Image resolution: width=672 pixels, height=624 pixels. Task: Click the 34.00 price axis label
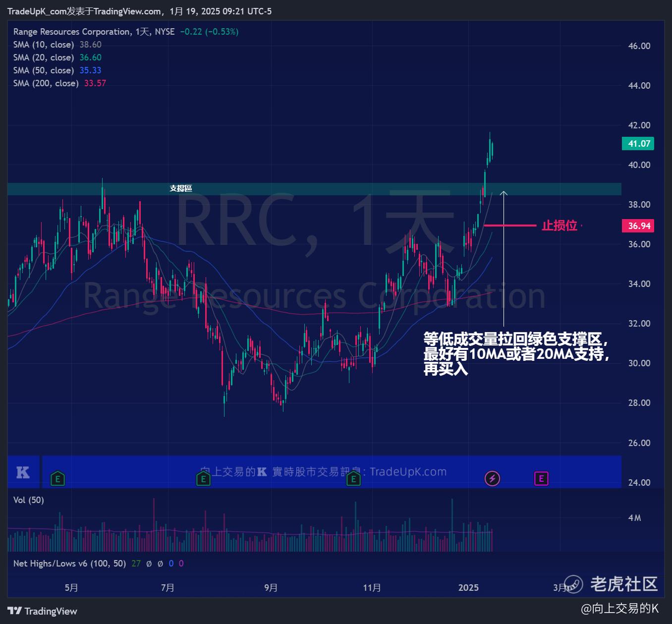pos(639,284)
